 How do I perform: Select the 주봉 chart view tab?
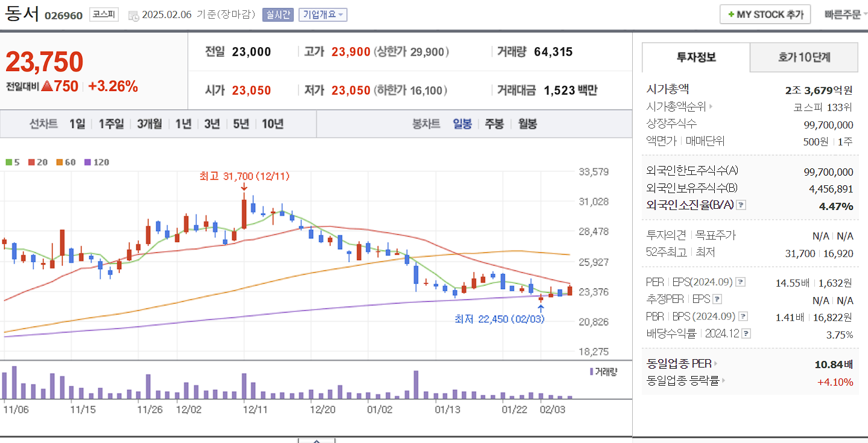[x=494, y=123]
